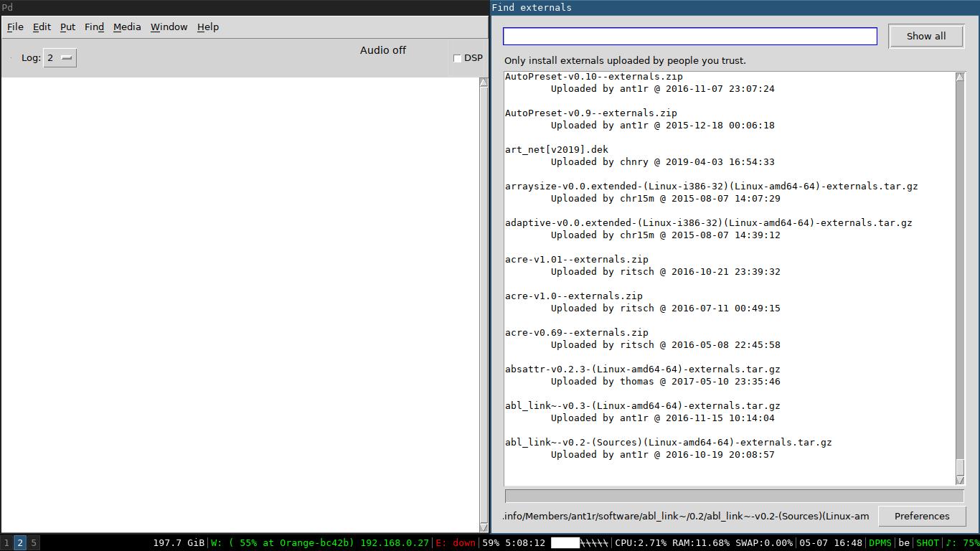Click the Pd log scrollbar up arrow
980x551 pixels.
click(x=484, y=82)
